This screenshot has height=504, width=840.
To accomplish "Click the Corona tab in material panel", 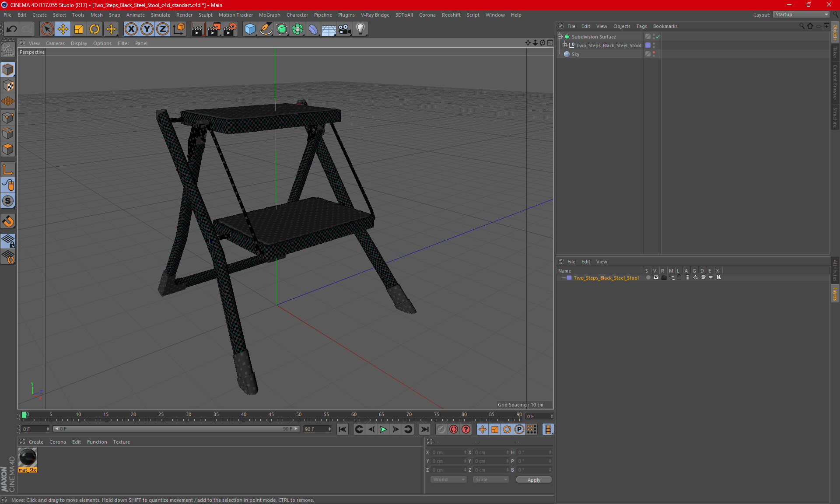I will tap(58, 441).
